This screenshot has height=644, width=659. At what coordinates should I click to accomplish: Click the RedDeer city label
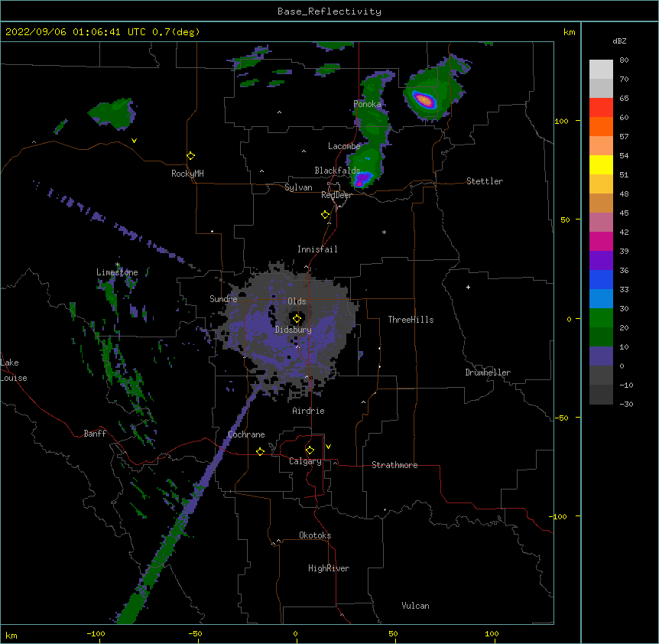(x=336, y=195)
